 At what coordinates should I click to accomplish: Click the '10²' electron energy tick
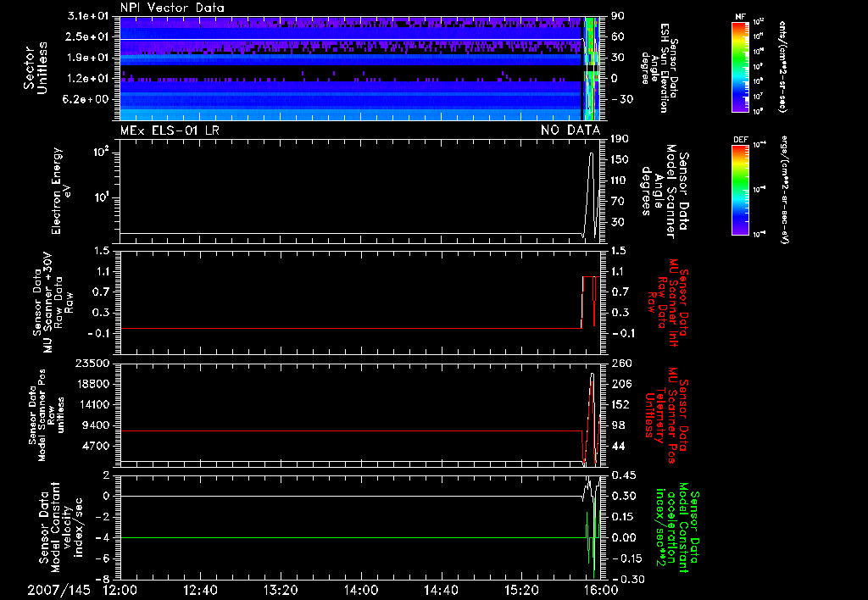click(x=102, y=153)
